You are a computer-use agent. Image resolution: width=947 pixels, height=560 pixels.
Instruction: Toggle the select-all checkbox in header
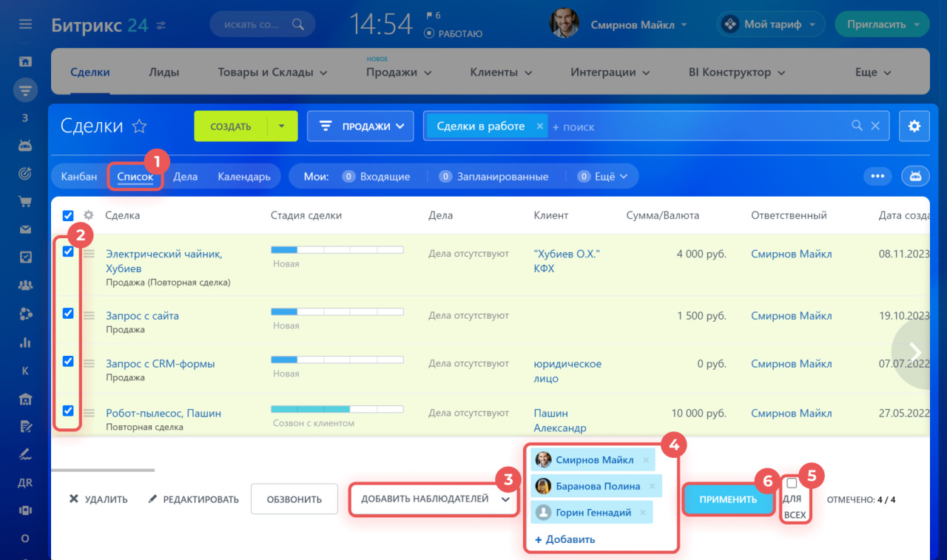68,215
